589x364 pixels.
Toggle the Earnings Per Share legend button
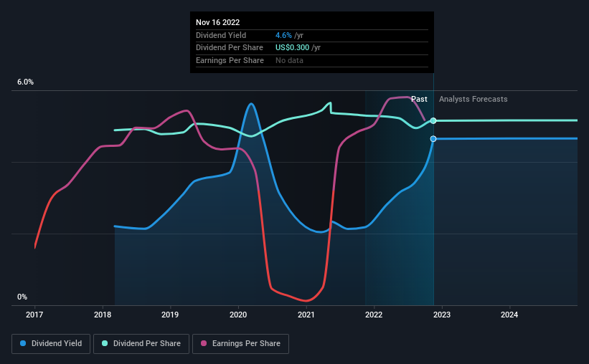tap(240, 344)
